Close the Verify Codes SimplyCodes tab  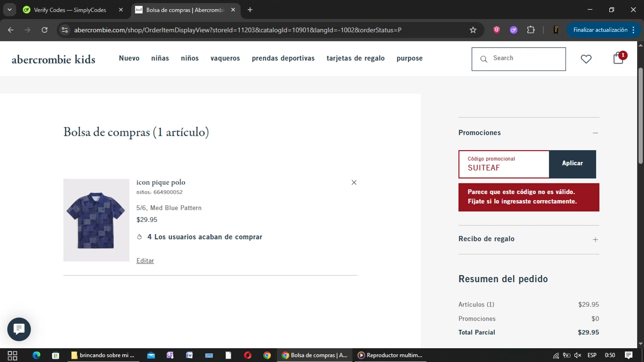tap(121, 10)
